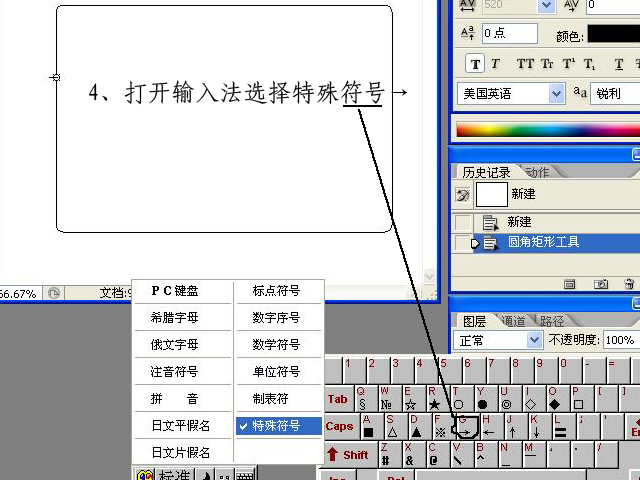Select checked 特殊符号 menu item

tap(279, 426)
